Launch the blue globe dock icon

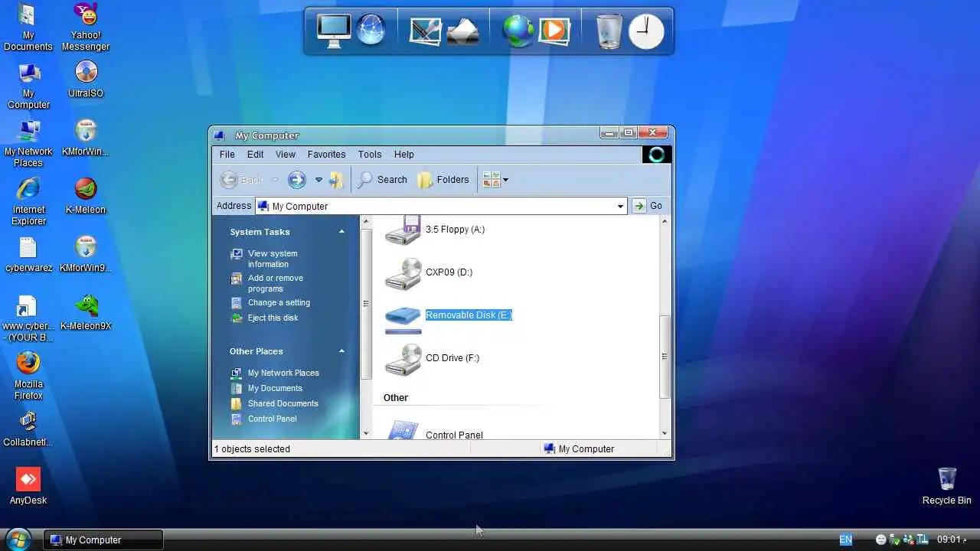click(371, 31)
